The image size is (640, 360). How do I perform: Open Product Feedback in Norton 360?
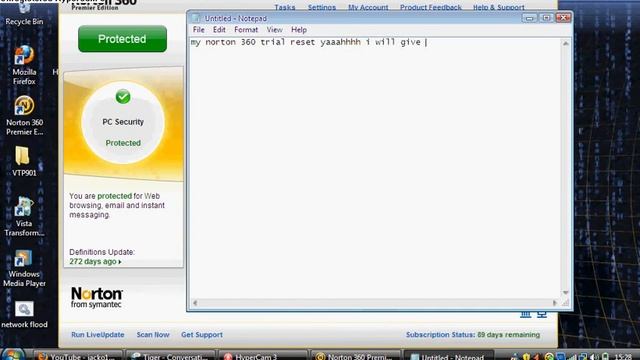(431, 7)
